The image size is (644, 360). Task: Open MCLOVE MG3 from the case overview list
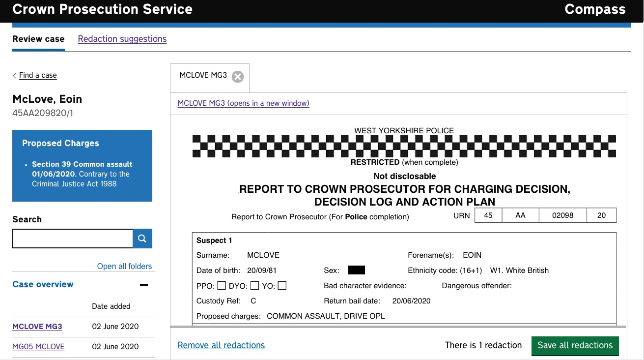click(x=37, y=327)
